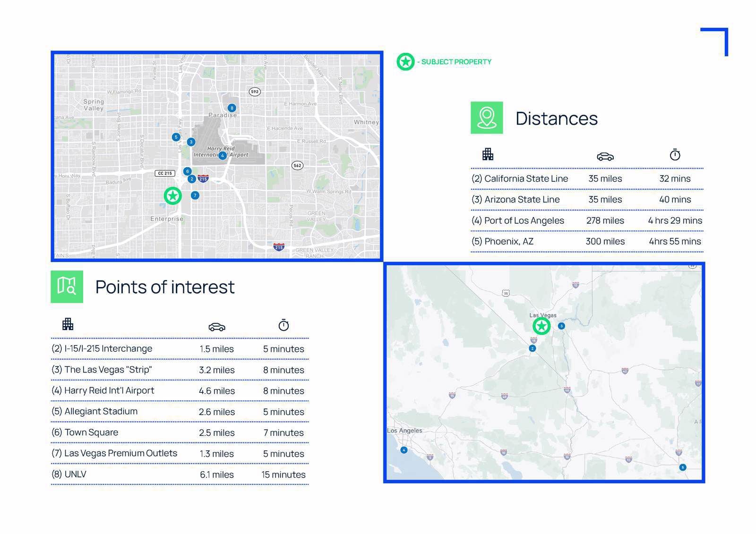Click map marker 7 on the city map
This screenshot has height=534, width=756.
coord(195,195)
